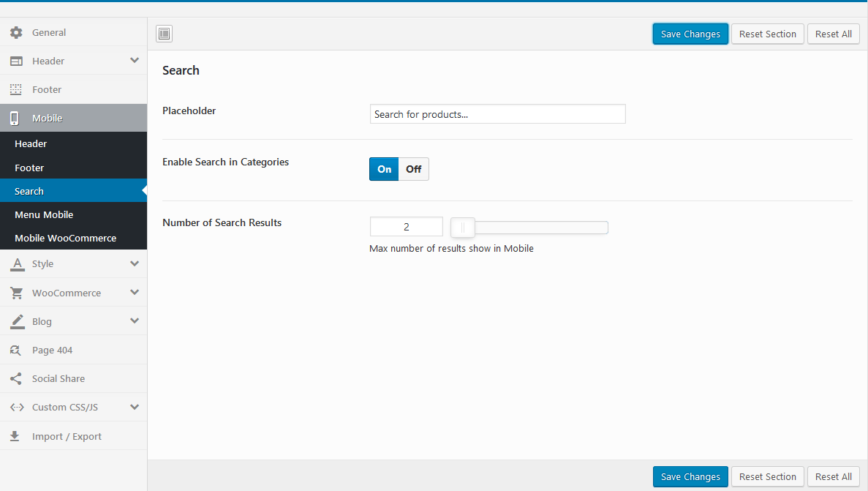Open the Import / Export section
This screenshot has height=491, width=868.
point(74,436)
